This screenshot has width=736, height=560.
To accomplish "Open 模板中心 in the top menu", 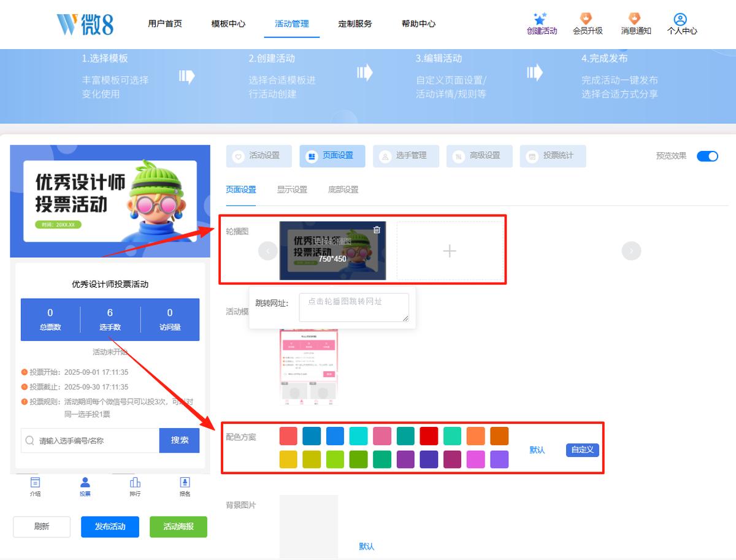I will click(x=228, y=24).
